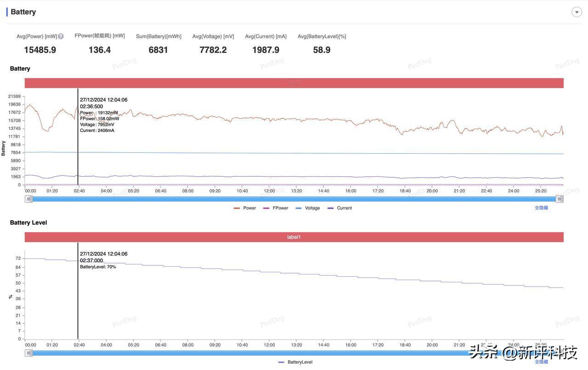The image size is (588, 370).
Task: Click the Avg(BatteryLevel)[%] header
Action: pyautogui.click(x=322, y=36)
